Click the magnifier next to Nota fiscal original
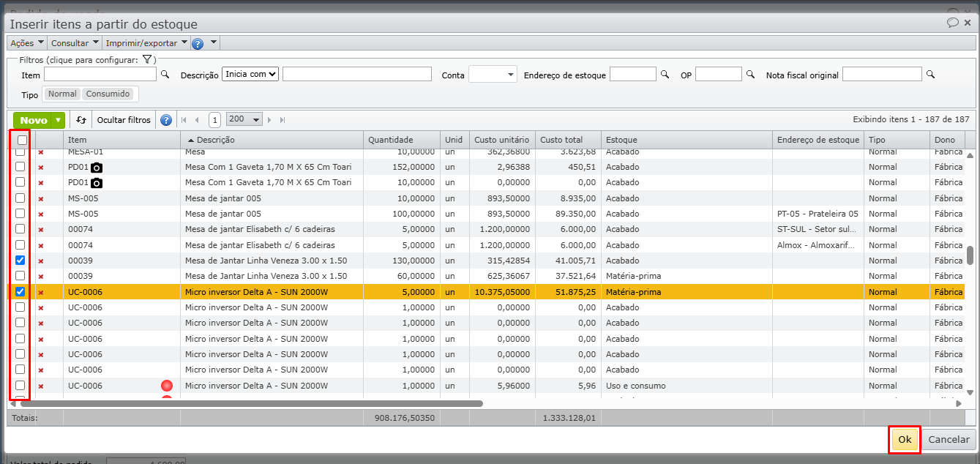Screen dimensions: 980x464 click(x=930, y=75)
